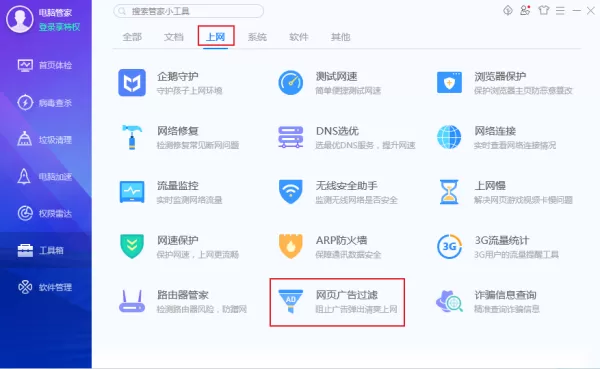This screenshot has width=600, height=369.
Task: Click 守护孩子上网环境 description text
Action: coord(189,91)
